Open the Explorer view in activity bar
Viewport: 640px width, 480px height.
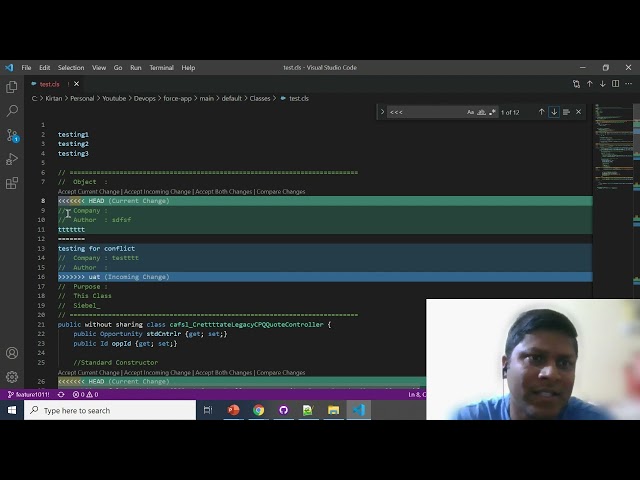coord(12,87)
